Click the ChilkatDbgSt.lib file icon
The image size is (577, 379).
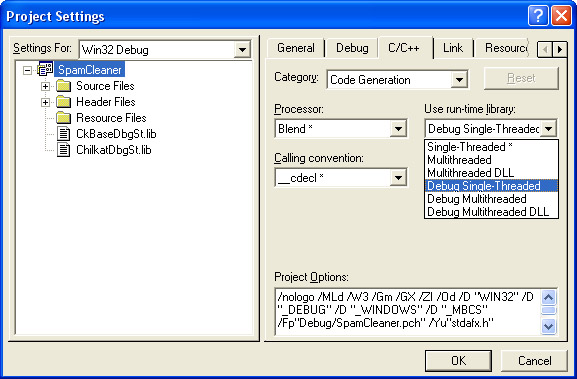tap(63, 150)
